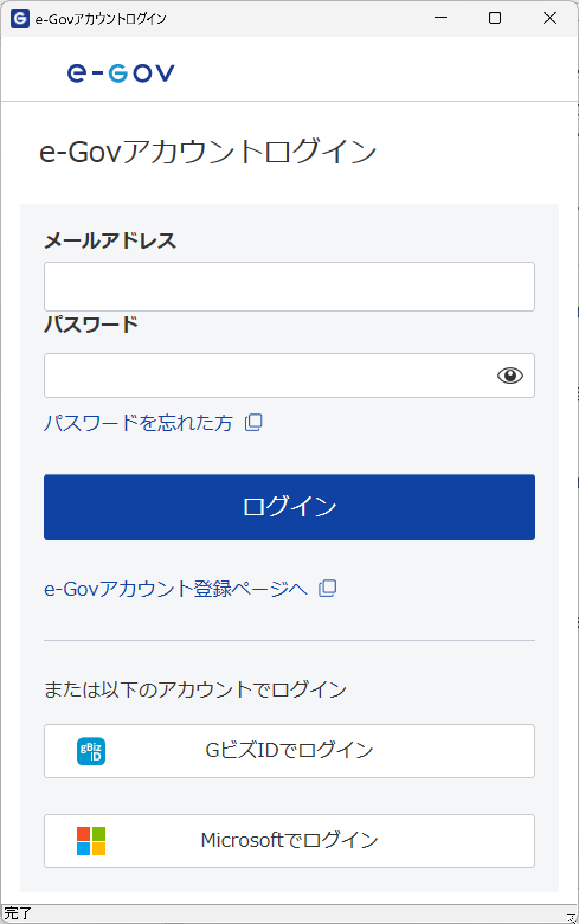The width and height of the screenshot is (579, 924).
Task: Click the e-Govアカウントログイン page heading
Action: tap(208, 152)
